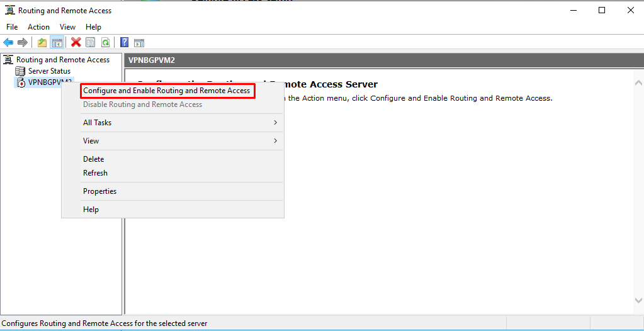Click the Up one level folder icon

coord(42,42)
